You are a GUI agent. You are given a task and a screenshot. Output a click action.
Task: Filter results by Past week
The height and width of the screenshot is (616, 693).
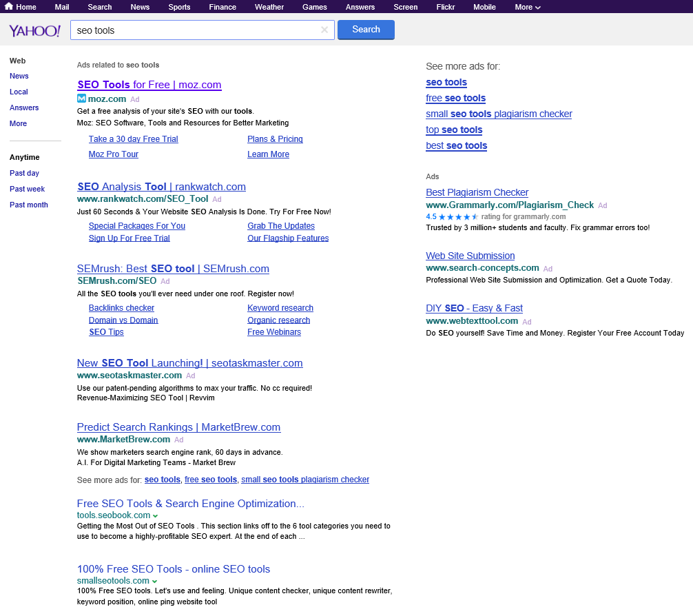pyautogui.click(x=27, y=189)
